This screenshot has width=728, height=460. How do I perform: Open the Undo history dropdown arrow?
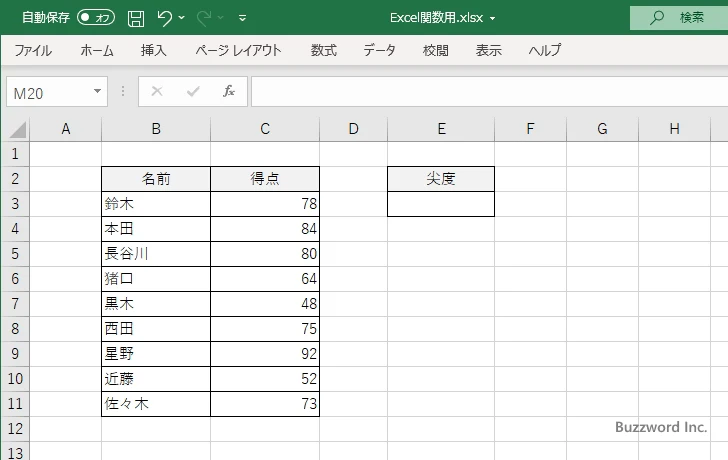(183, 18)
